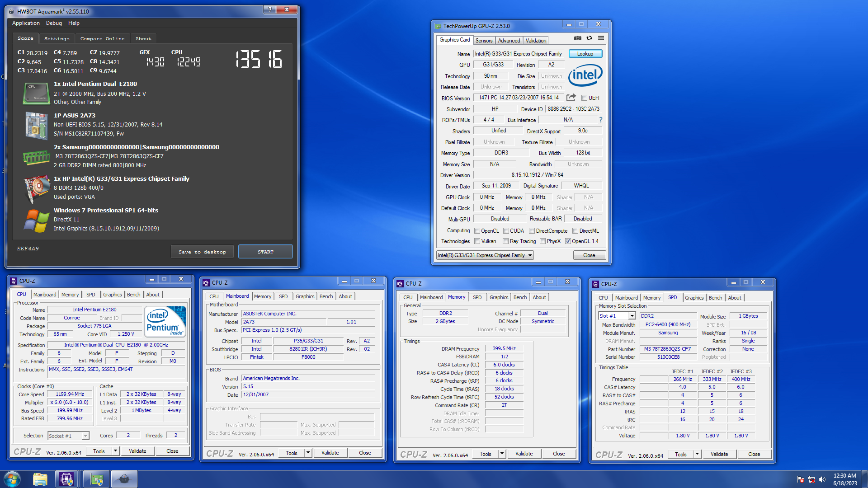The image size is (868, 488).
Task: Click the CPU-Z Memory window title icon
Action: (400, 284)
